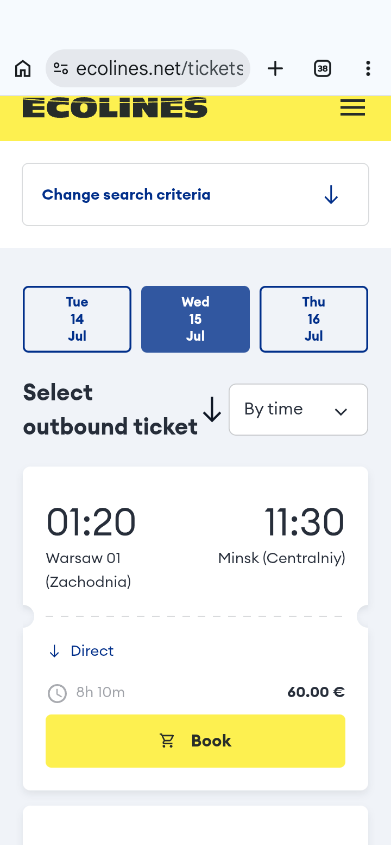391x868 pixels.
Task: Tap the browser home icon
Action: 23,69
